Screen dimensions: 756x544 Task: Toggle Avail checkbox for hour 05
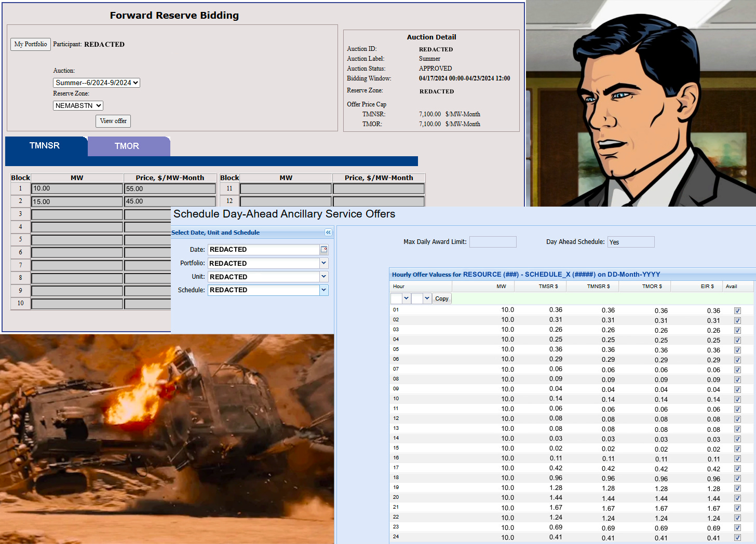click(x=737, y=350)
